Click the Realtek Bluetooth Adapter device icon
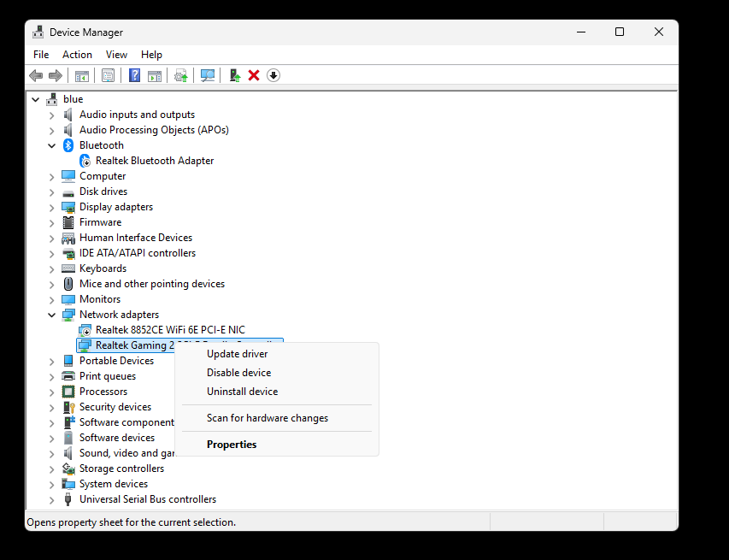This screenshot has width=729, height=560. (x=85, y=161)
